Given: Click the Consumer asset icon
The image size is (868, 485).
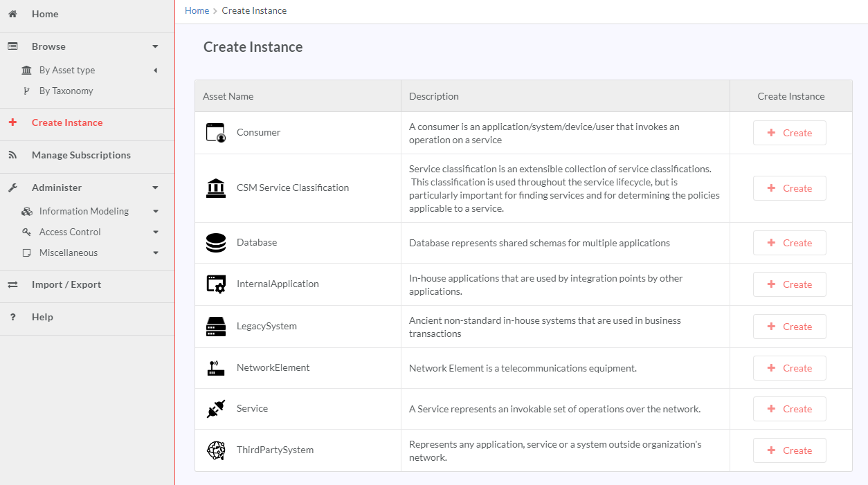Looking at the screenshot, I should [x=216, y=133].
